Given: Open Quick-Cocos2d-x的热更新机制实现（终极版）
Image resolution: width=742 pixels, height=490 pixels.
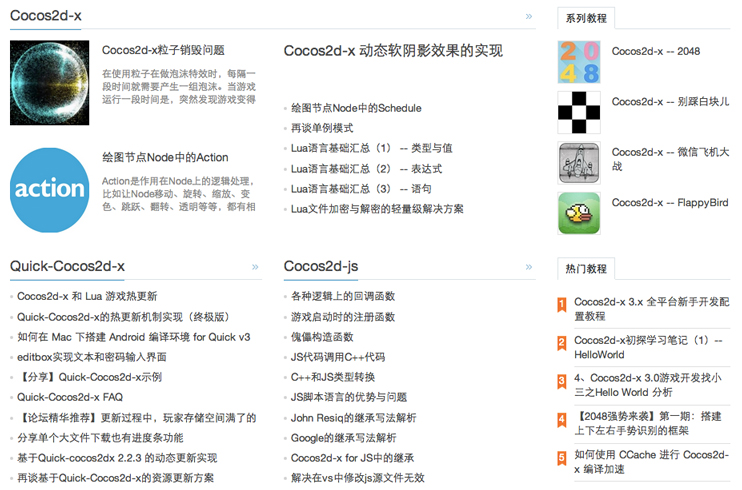Looking at the screenshot, I should (x=124, y=317).
